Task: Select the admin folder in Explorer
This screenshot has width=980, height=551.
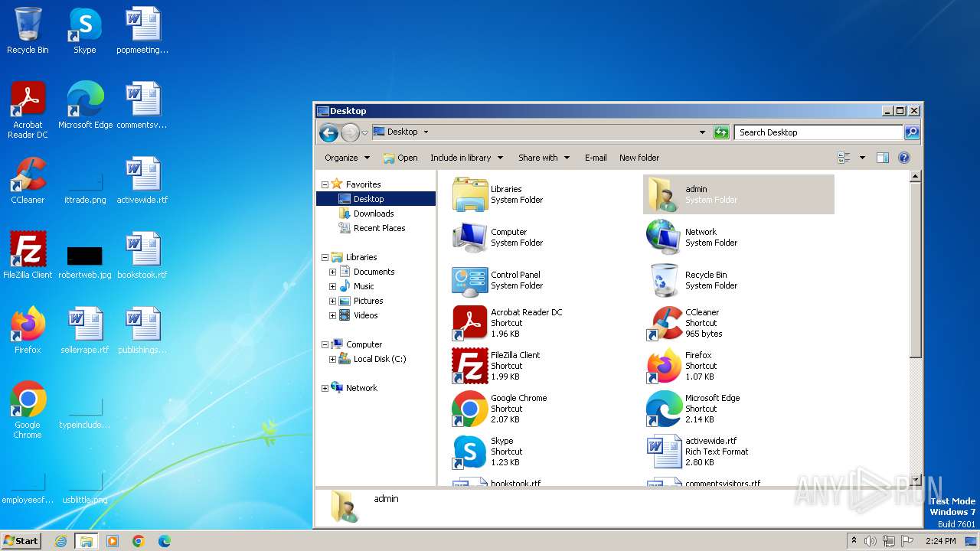Action: pyautogui.click(x=738, y=194)
